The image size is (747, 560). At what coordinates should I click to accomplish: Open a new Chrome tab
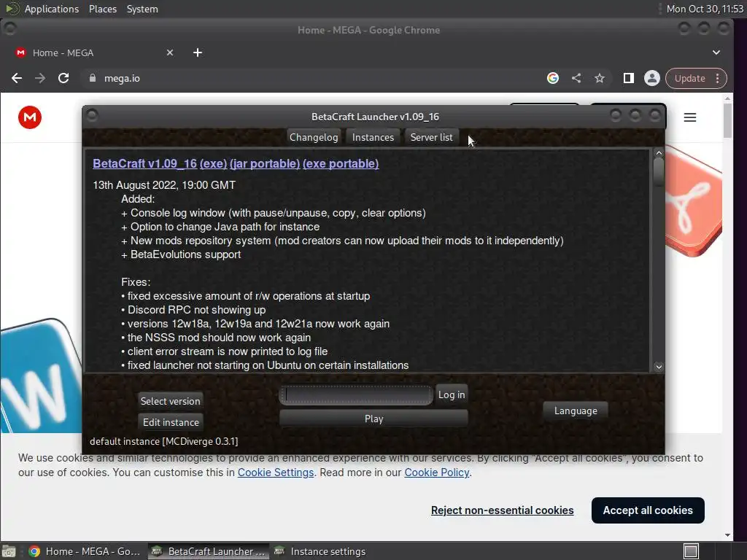(x=198, y=52)
